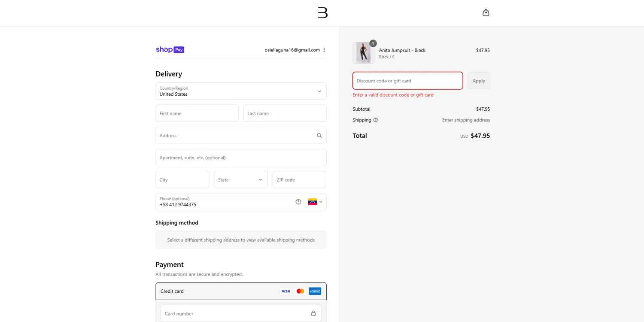
Task: Click the Black / S variant text
Action: (x=387, y=57)
